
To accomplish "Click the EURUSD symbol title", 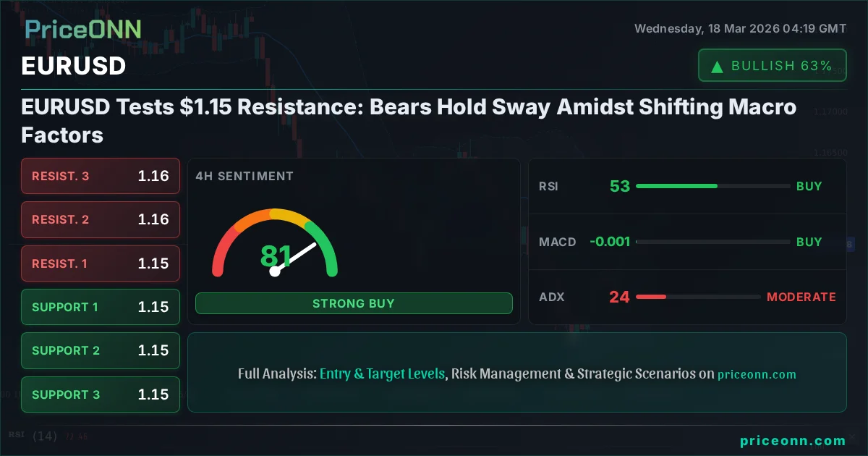I will tap(74, 66).
